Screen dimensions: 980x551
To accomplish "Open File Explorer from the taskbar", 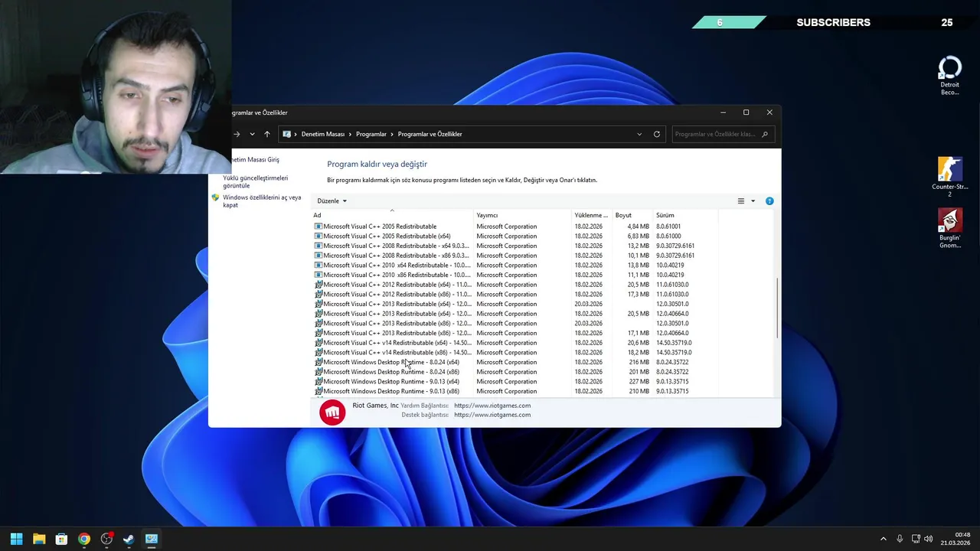I will coord(39,539).
